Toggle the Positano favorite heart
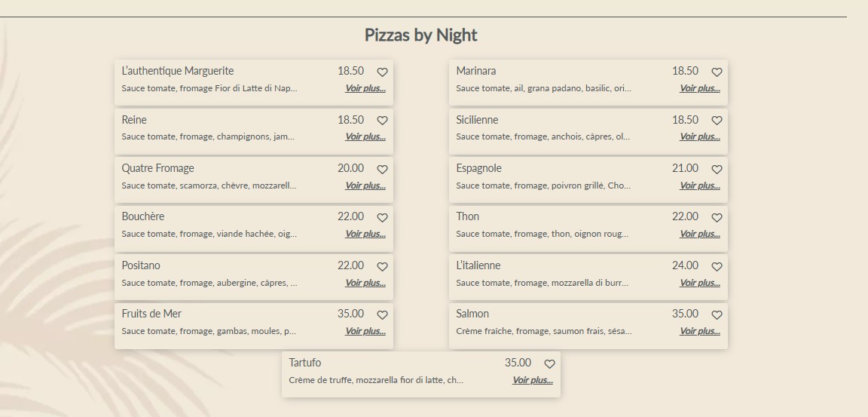The image size is (868, 417). click(x=382, y=267)
